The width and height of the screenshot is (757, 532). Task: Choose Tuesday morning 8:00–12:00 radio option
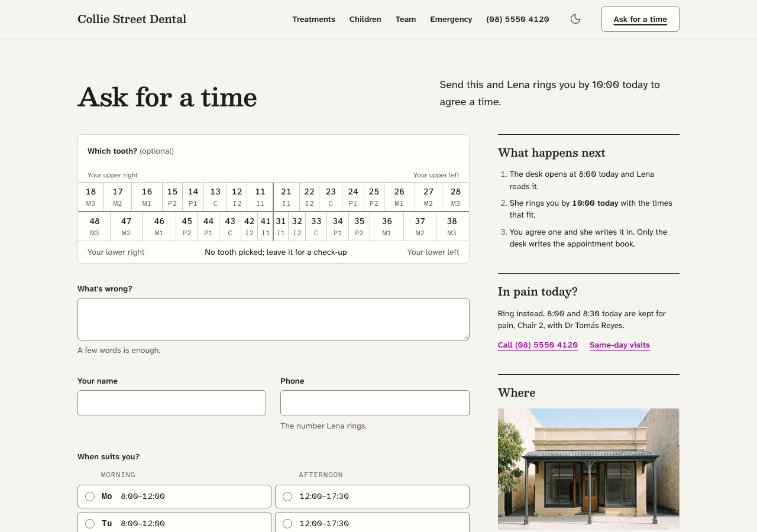point(174,523)
